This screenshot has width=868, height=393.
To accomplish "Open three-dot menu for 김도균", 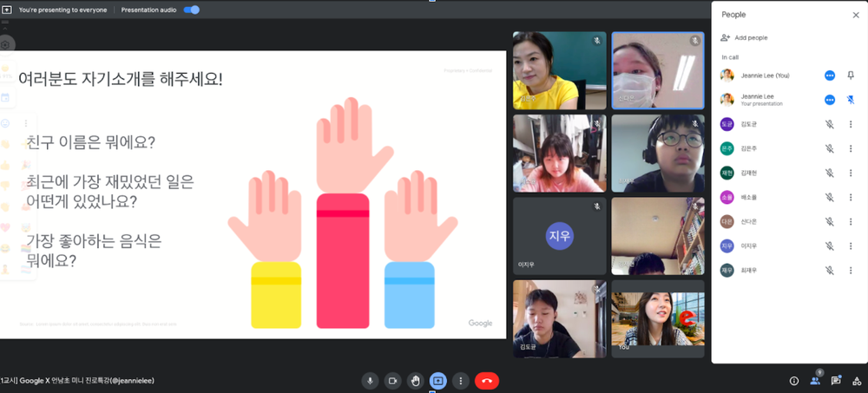I will pyautogui.click(x=851, y=124).
